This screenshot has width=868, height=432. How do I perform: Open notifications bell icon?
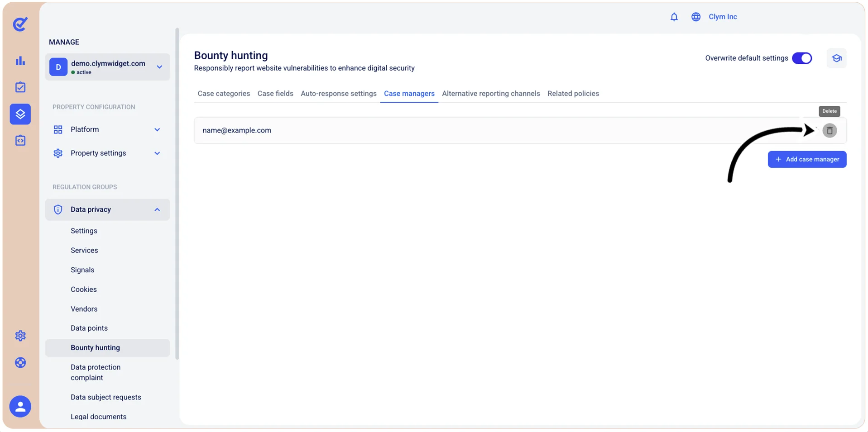(x=674, y=17)
